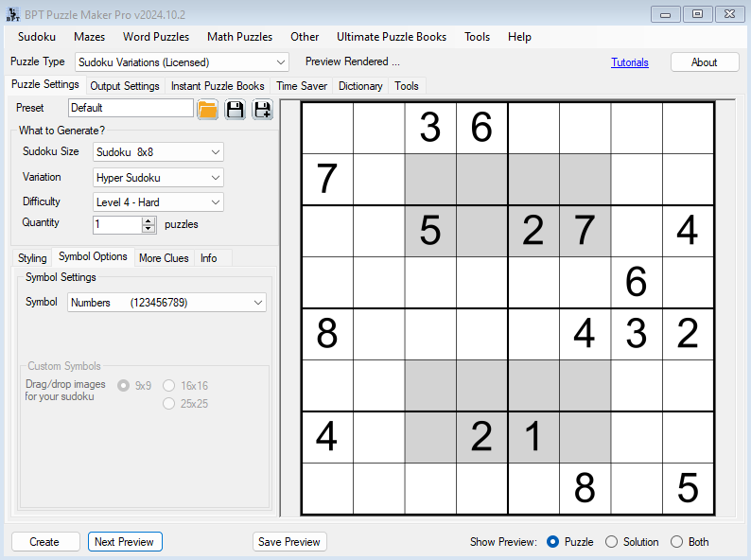Click the Save Preview button
Screen dimensions: 751x560
tap(289, 542)
